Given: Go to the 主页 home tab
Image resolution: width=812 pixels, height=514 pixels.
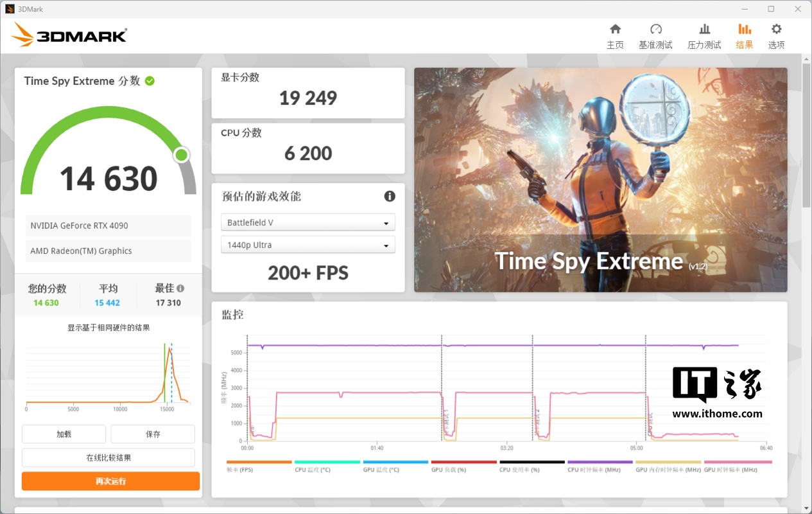Looking at the screenshot, I should click(x=615, y=37).
